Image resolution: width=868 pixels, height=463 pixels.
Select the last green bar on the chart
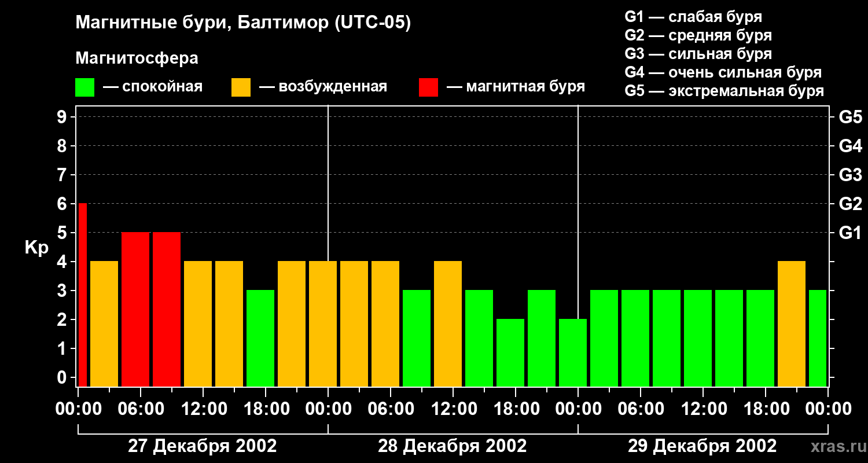pos(817,338)
